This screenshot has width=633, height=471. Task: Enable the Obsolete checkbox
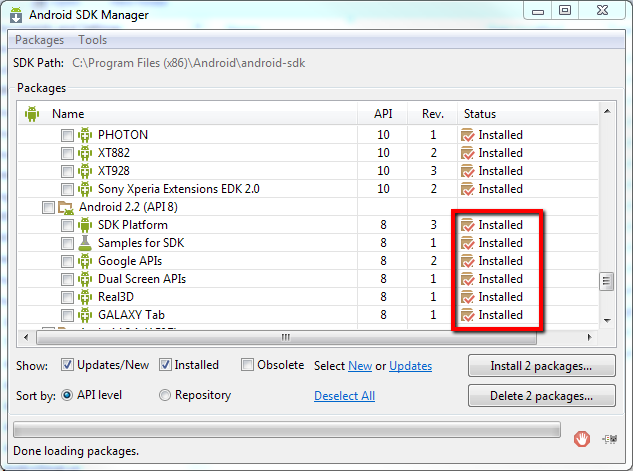248,365
